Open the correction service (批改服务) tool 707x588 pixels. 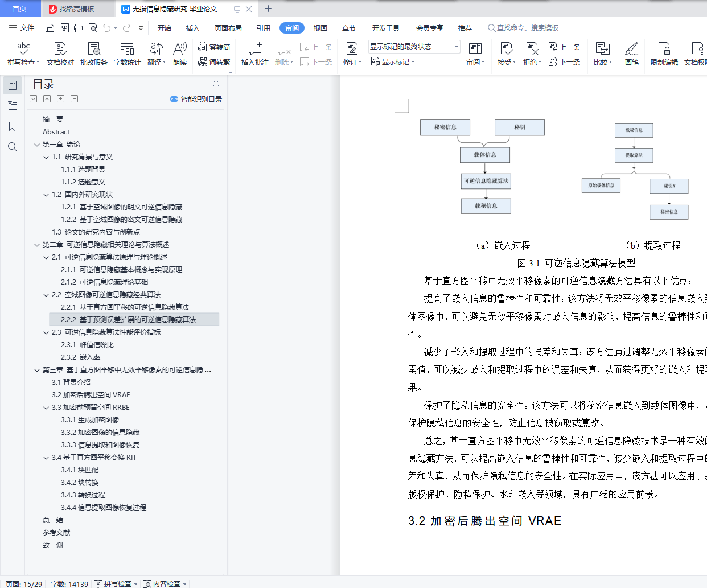click(x=94, y=54)
